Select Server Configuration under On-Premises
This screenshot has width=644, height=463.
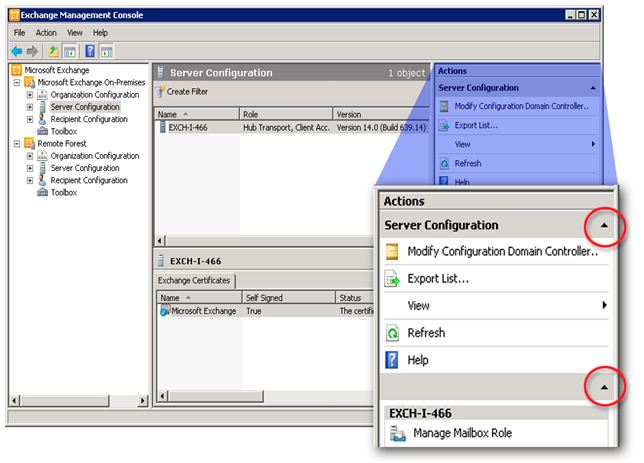coord(85,107)
